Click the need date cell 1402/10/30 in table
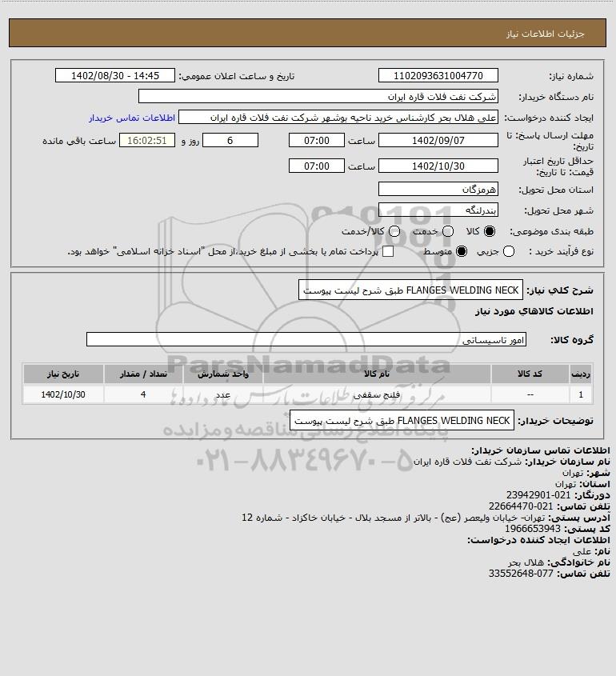Image resolution: width=616 pixels, height=676 pixels. pyautogui.click(x=63, y=394)
